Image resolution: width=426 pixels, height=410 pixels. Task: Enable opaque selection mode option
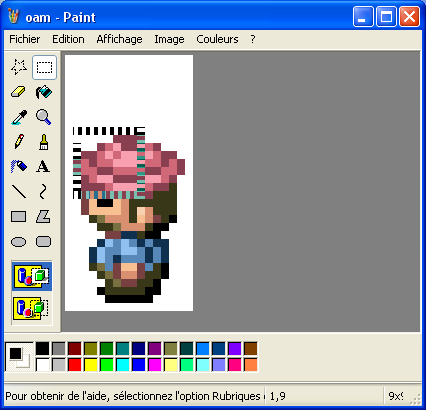click(32, 276)
